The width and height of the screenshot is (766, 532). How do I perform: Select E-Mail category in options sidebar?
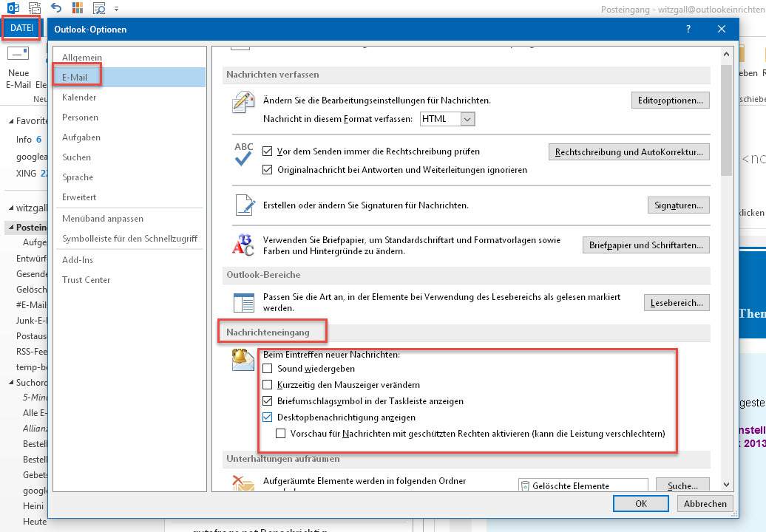click(129, 77)
